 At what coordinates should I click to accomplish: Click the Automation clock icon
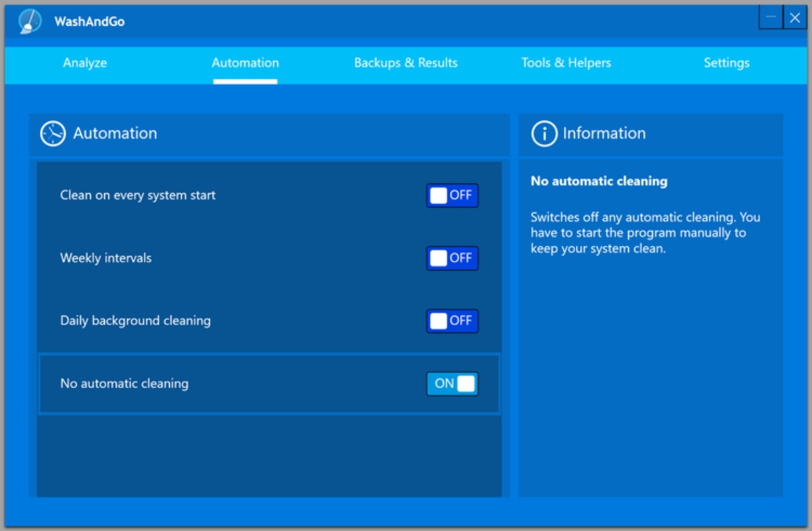point(53,133)
